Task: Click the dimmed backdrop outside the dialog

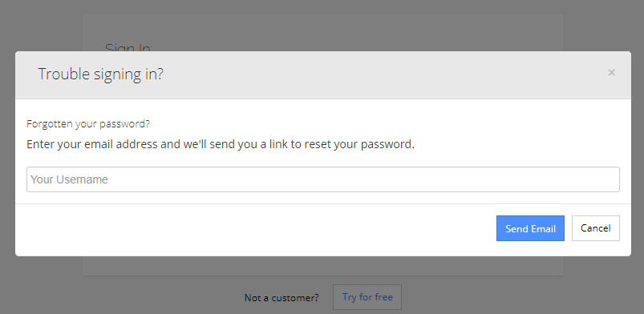Action: click(41, 25)
